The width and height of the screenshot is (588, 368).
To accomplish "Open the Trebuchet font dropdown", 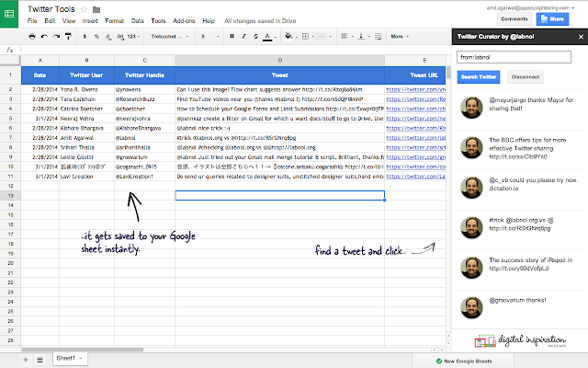I will (x=169, y=37).
